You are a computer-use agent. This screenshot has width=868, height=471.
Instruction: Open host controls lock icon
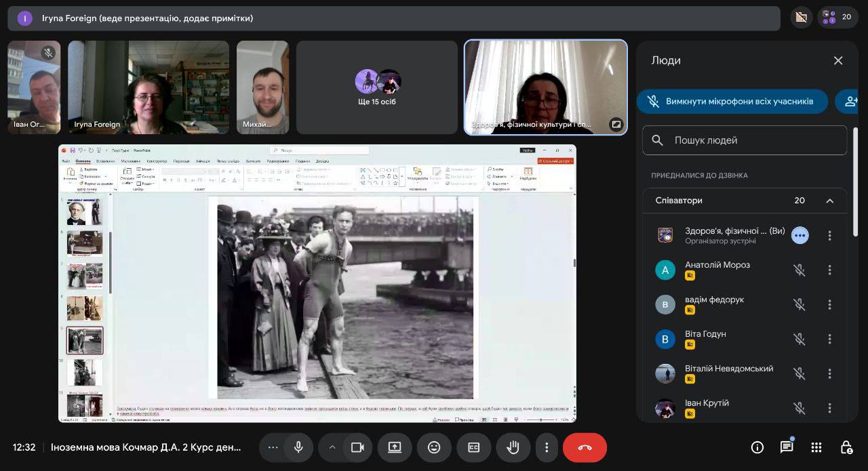point(846,447)
